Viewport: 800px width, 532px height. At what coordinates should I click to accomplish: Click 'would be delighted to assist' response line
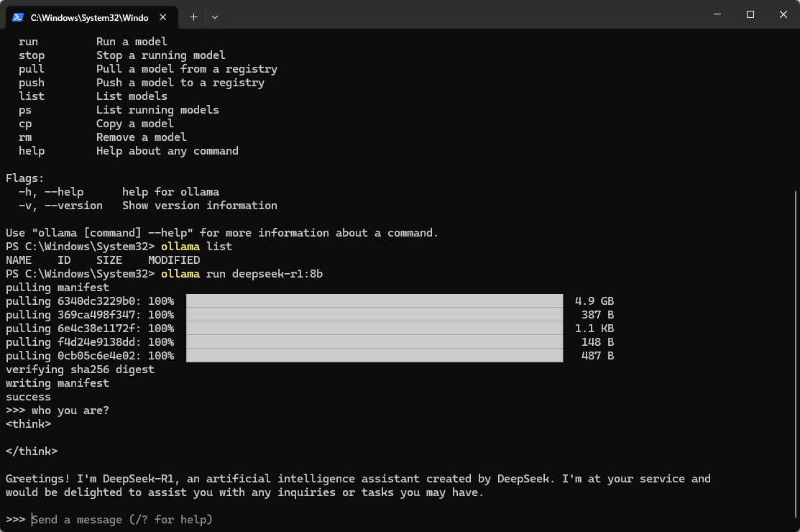tap(245, 492)
